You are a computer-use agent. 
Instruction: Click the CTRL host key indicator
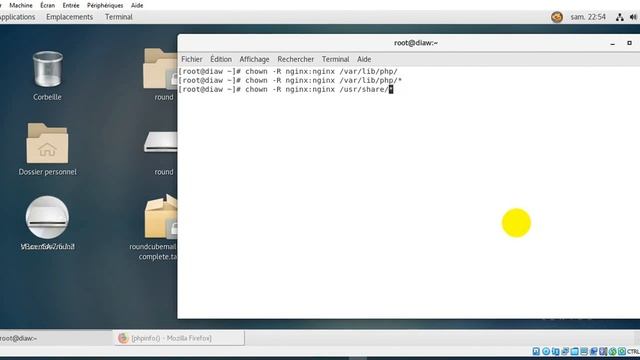pos(633,351)
